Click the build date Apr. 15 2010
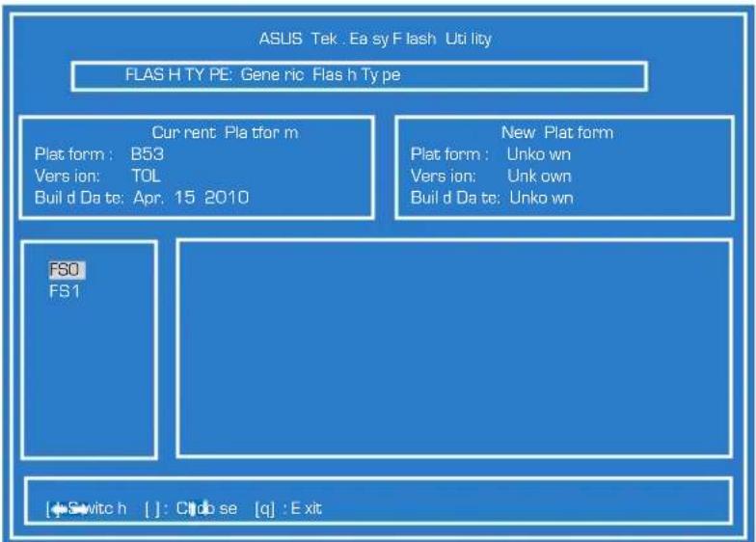This screenshot has width=756, height=542. 191,198
